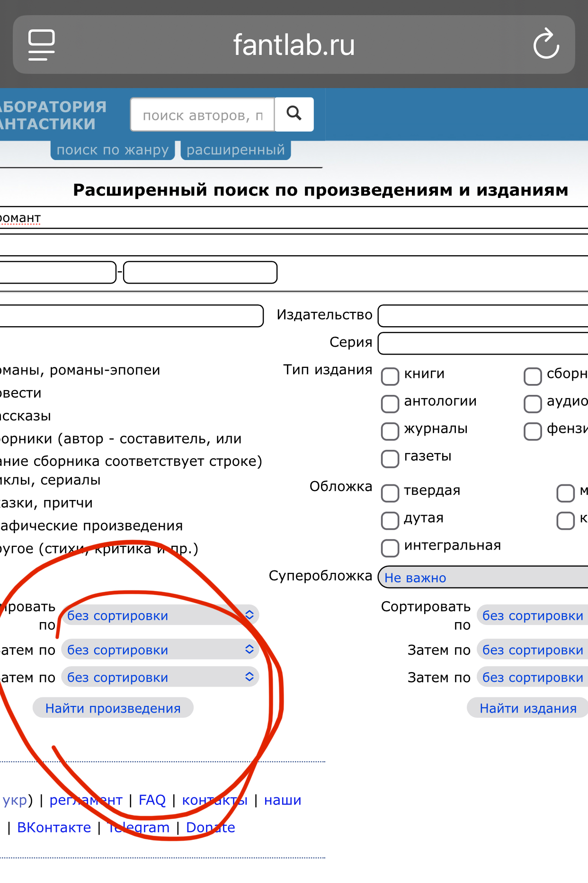Tap the fantlab.ru address bar
The width and height of the screenshot is (588, 883).
[294, 45]
